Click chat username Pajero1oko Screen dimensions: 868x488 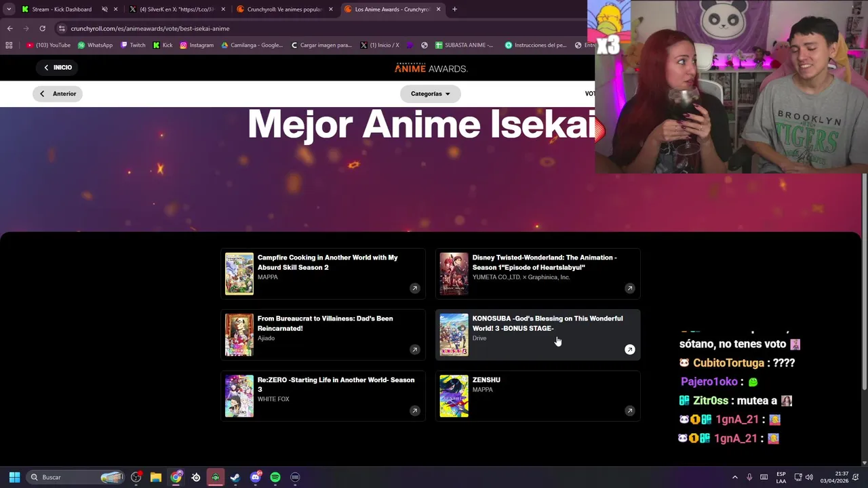coord(709,382)
